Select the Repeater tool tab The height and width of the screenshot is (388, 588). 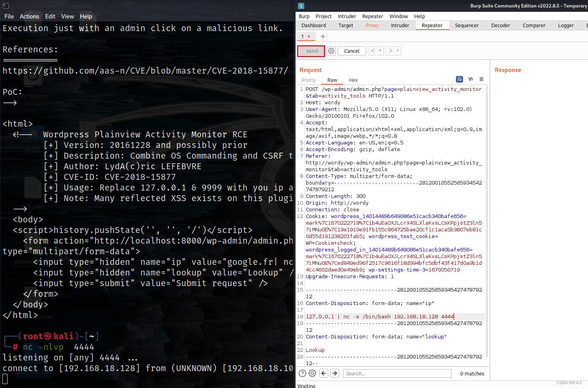[432, 26]
